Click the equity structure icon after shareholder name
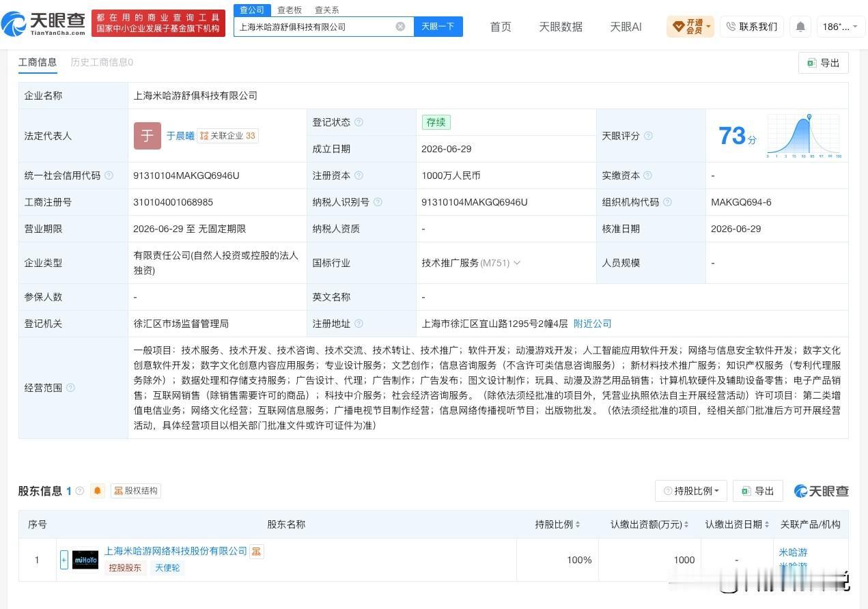Viewport: 868px width, 609px height. pyautogui.click(x=256, y=551)
